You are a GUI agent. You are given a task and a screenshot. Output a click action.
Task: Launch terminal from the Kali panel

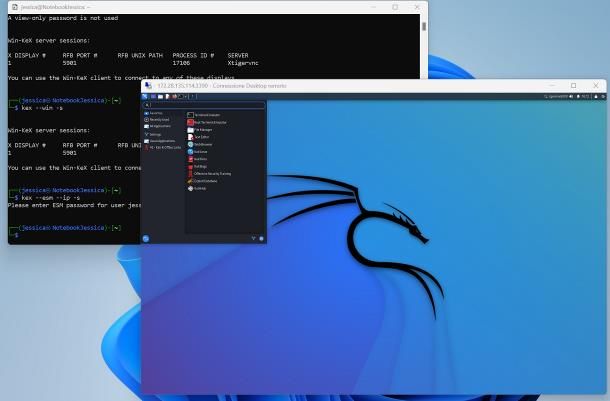coord(181,96)
